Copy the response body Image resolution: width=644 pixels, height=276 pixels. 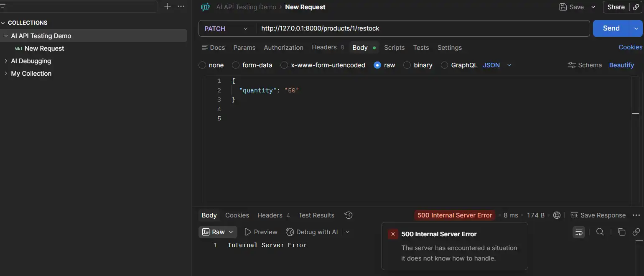coord(621,232)
